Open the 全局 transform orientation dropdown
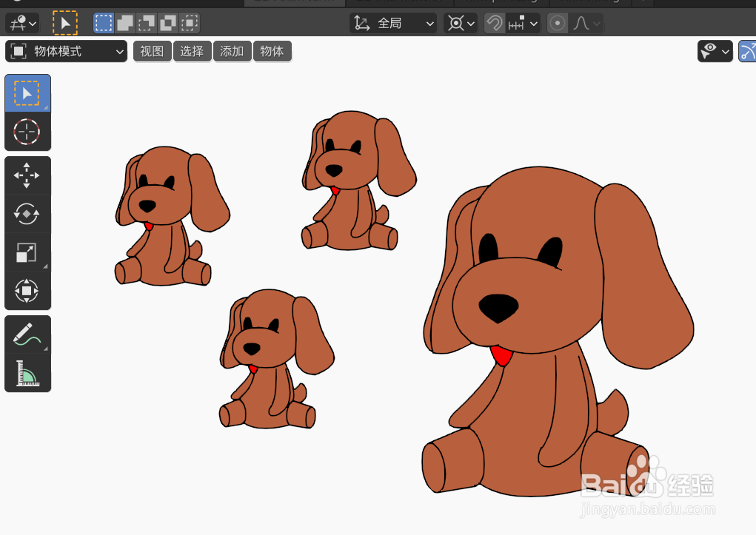The image size is (756, 535). [393, 23]
